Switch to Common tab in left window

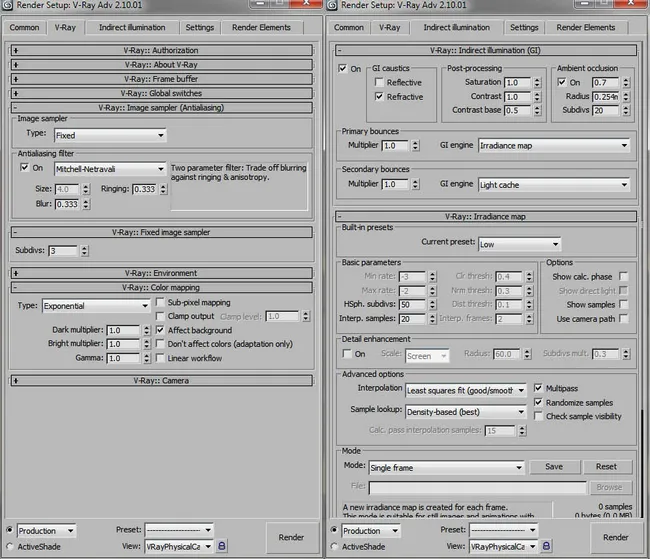24,27
